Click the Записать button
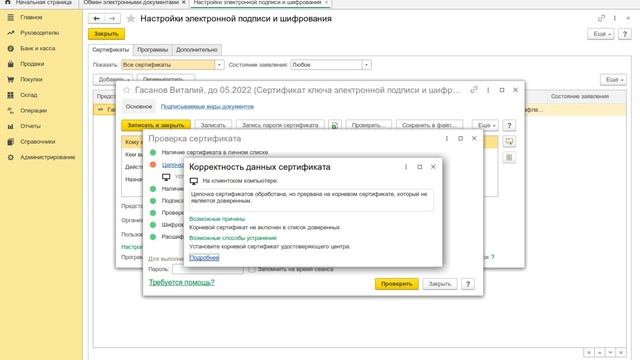Viewport: 640px width, 360px height. 213,125
